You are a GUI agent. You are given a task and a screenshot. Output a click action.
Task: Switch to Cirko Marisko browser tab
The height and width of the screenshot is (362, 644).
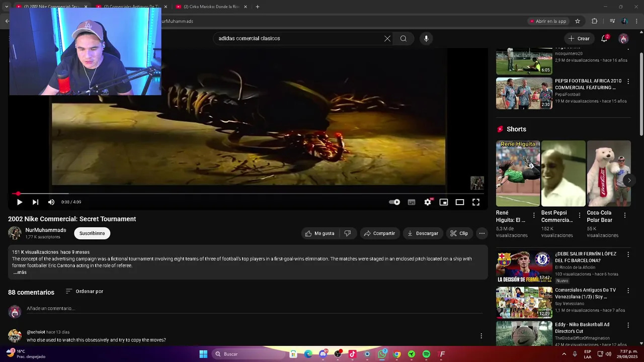click(x=212, y=7)
